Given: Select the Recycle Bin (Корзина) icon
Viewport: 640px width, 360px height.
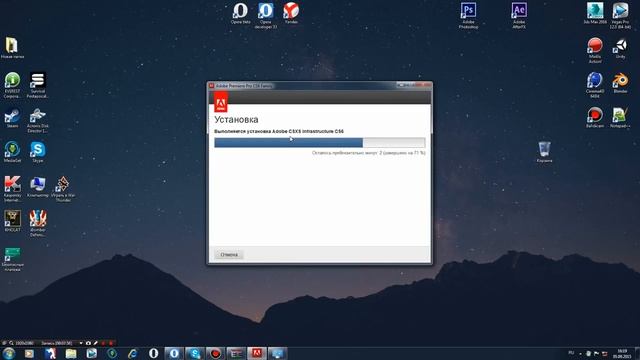Looking at the screenshot, I should coord(544,152).
